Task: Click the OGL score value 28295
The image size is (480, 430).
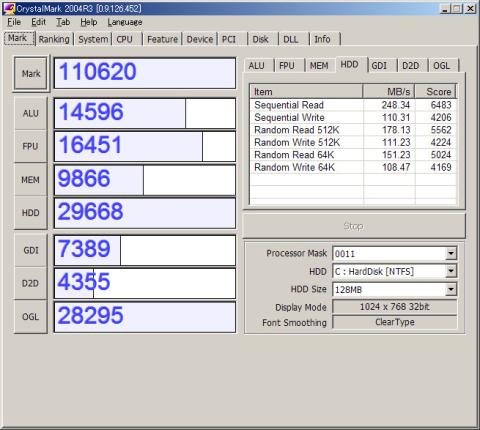Action: [x=145, y=316]
